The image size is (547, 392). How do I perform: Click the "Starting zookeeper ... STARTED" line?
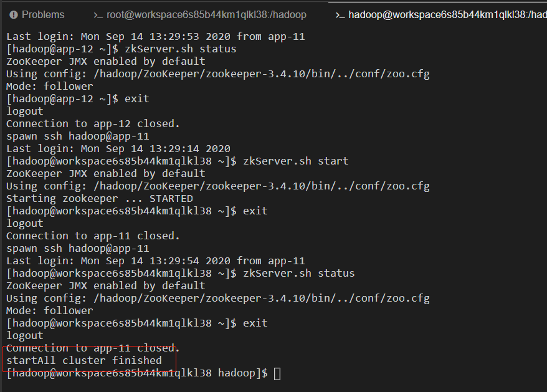pos(100,199)
